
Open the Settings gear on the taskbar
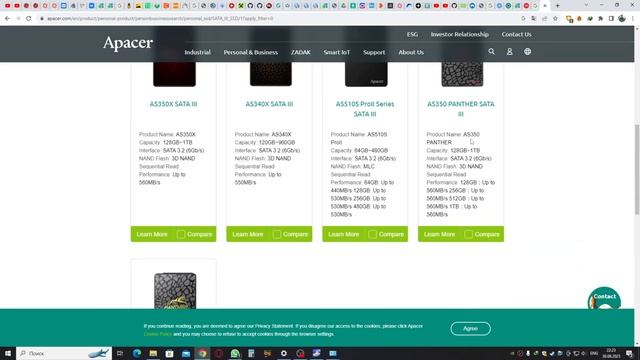[284, 353]
